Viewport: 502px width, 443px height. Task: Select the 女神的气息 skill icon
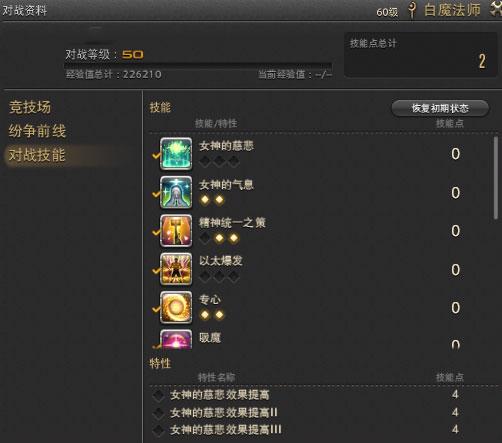tap(176, 192)
